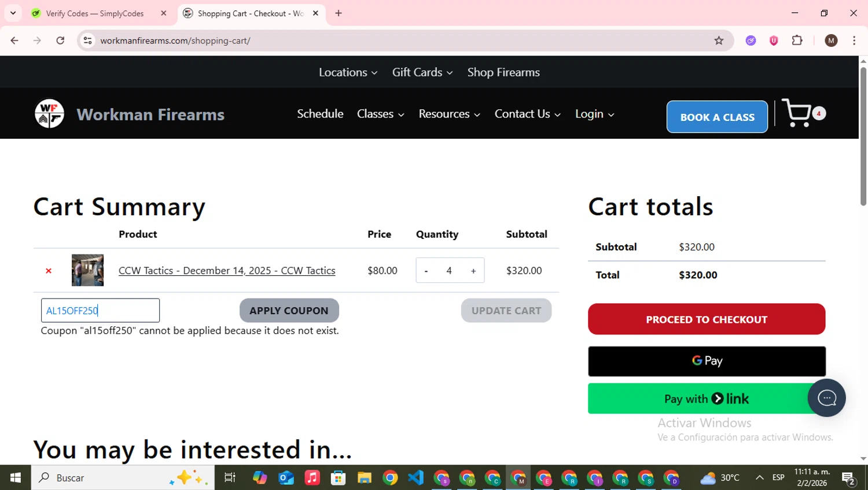Click PROCEED TO CHECKOUT
Image resolution: width=868 pixels, height=490 pixels.
click(x=707, y=319)
